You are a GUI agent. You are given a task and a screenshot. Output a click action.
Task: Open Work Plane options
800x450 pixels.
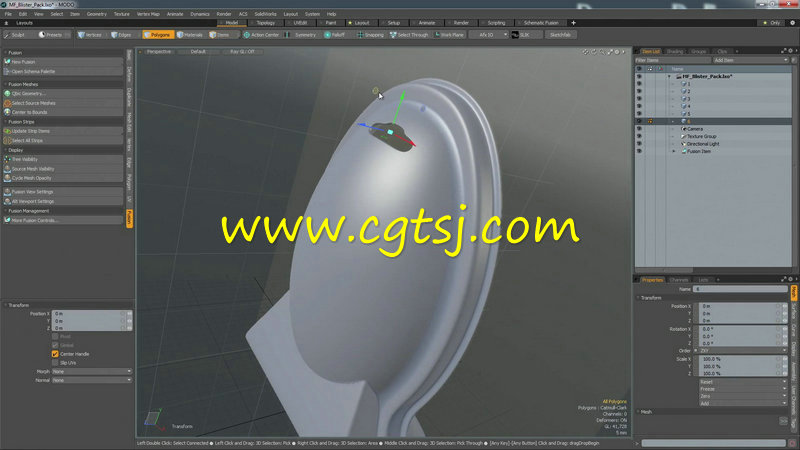[x=449, y=35]
